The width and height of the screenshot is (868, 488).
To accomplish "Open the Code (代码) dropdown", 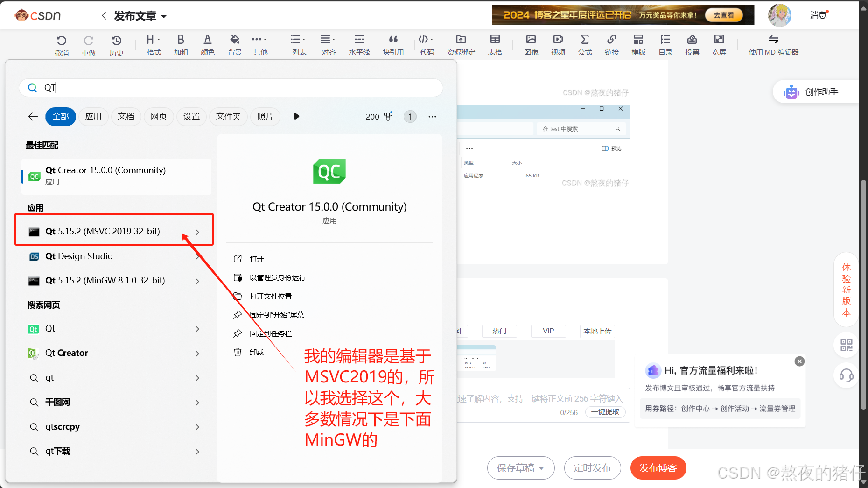I will coord(427,45).
